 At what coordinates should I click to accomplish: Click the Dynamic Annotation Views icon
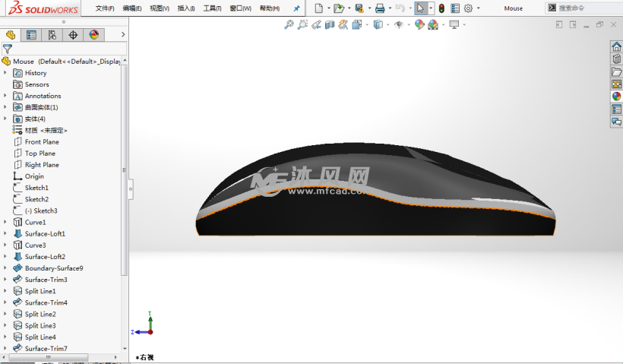point(343,24)
